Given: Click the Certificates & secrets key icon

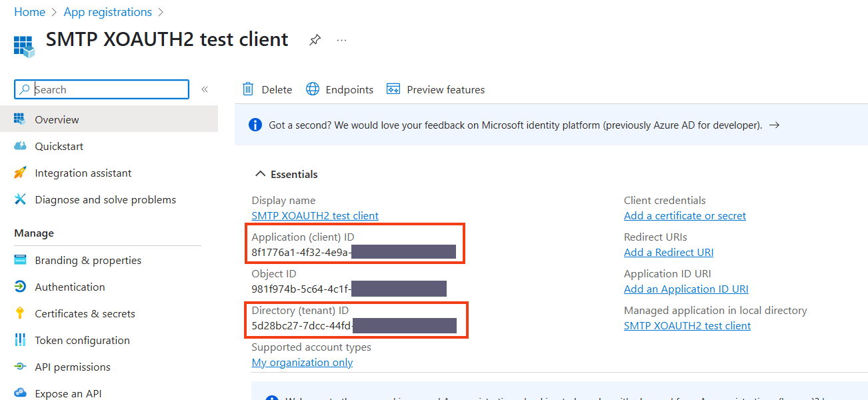Looking at the screenshot, I should coord(20,313).
